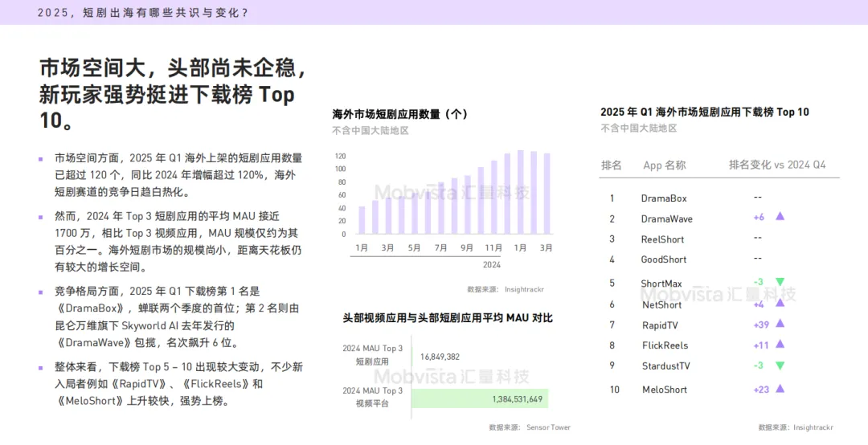Screen dimensions: 868x445
Task: Click the purple header text 2025，短剧出海有哪些共识与变化？
Action: [142, 12]
